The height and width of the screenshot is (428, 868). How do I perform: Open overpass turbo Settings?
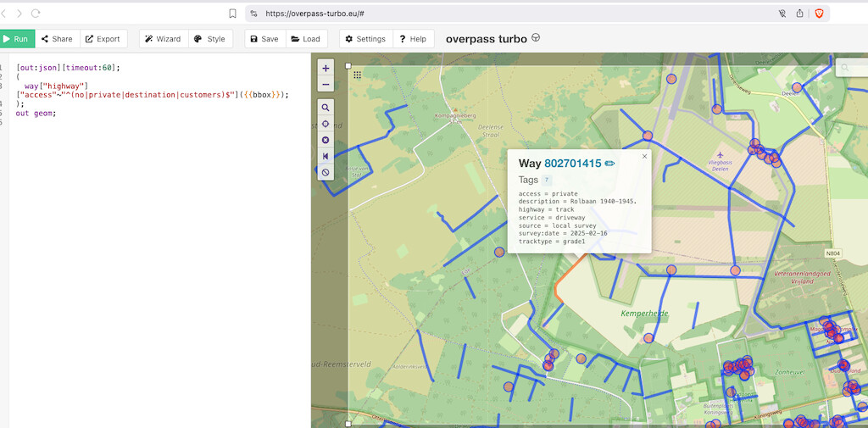365,39
